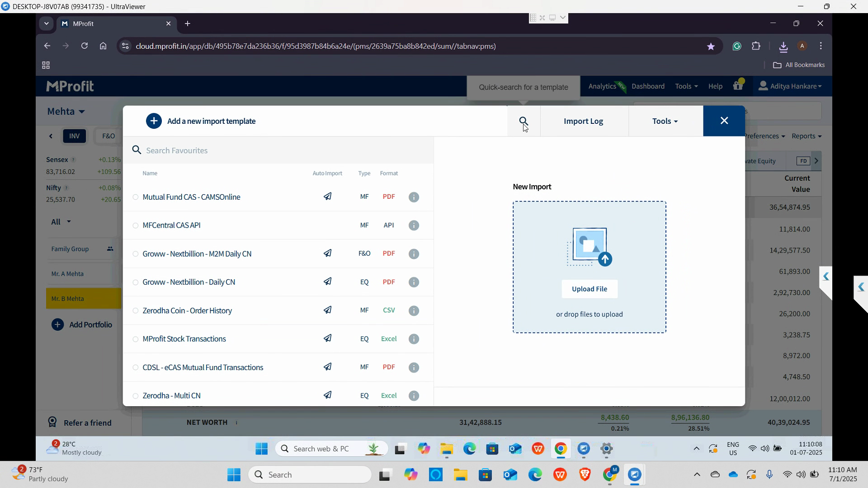
Task: Show info for CDSL eCAS Mutual Fund
Action: click(x=414, y=368)
